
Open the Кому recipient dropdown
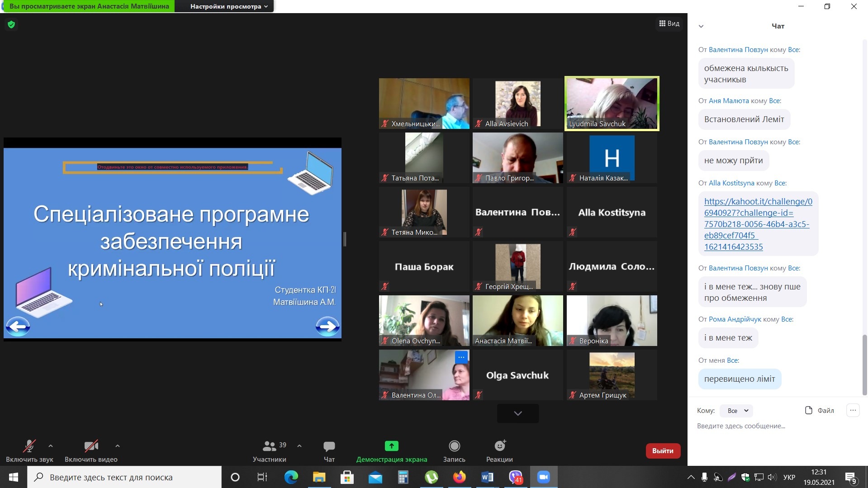pyautogui.click(x=737, y=411)
